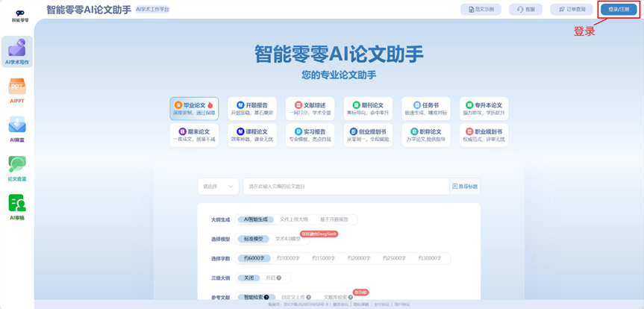The width and height of the screenshot is (644, 309).
Task: Select the 毕业论文 paper type card
Action: coord(194,108)
